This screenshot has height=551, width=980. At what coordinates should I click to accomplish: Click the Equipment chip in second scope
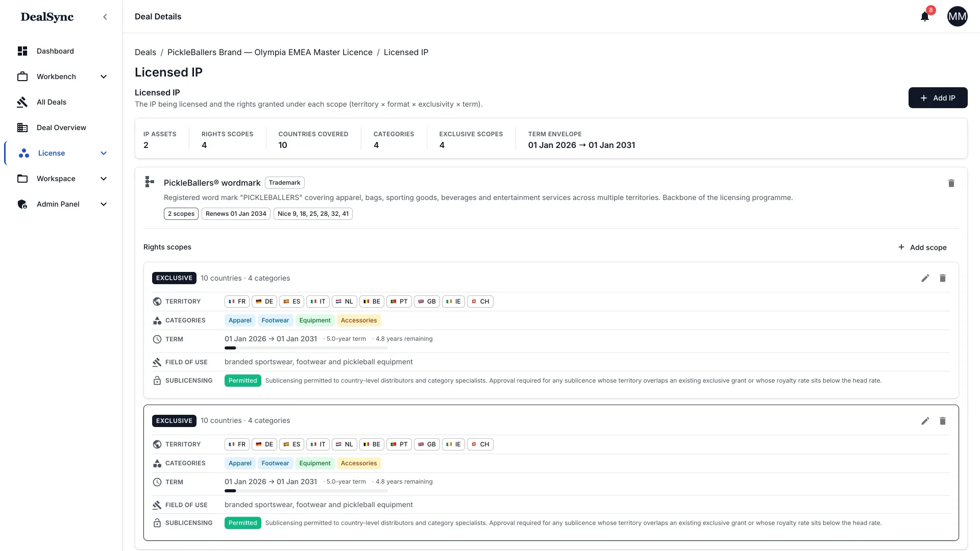tap(315, 463)
